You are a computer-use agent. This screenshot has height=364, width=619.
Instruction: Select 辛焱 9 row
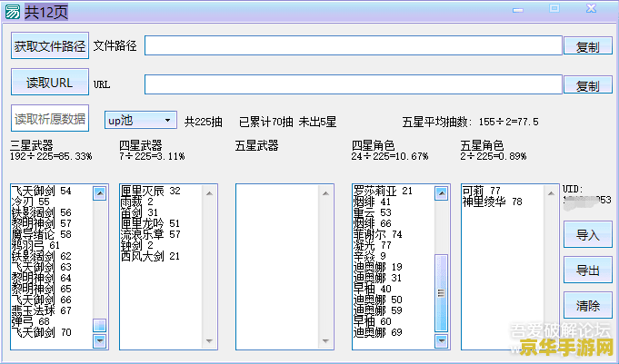pos(370,256)
